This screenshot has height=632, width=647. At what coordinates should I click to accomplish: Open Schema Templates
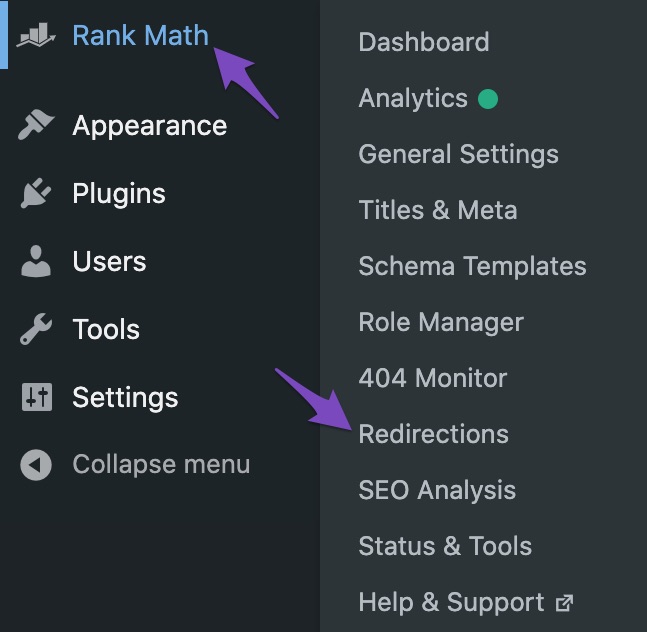pyautogui.click(x=472, y=267)
